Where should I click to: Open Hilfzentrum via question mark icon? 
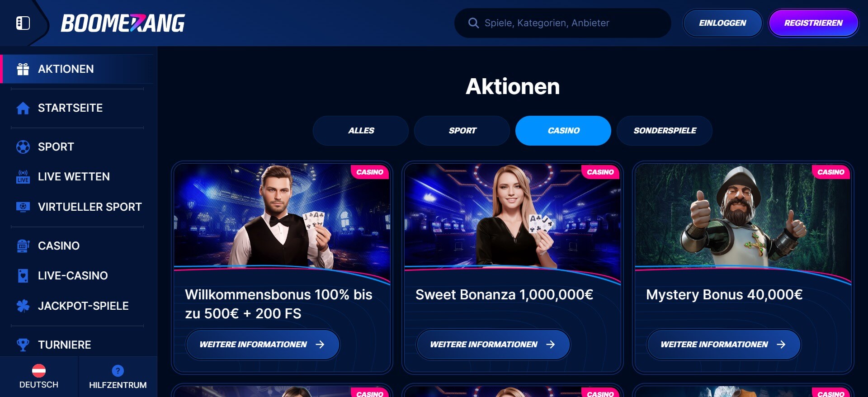[x=118, y=371]
